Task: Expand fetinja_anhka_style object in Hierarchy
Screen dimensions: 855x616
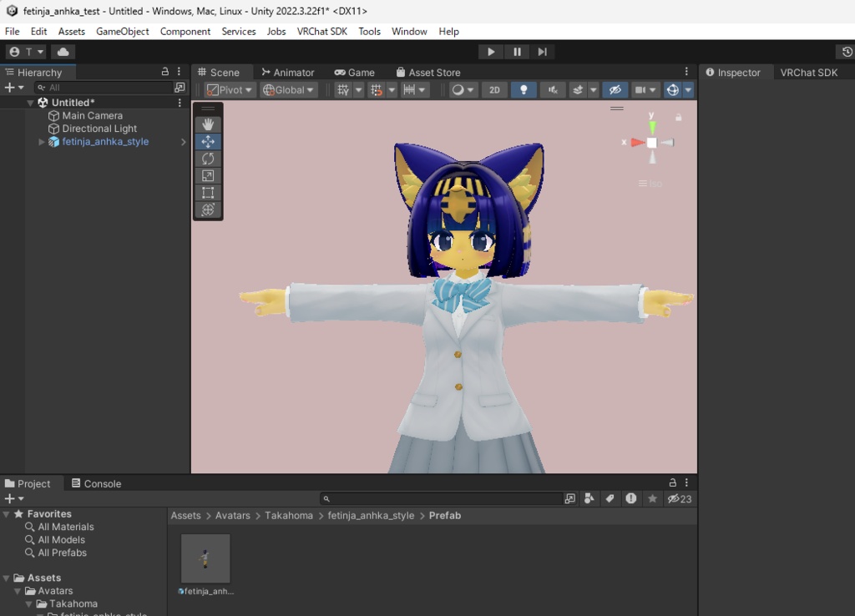Action: (x=42, y=142)
